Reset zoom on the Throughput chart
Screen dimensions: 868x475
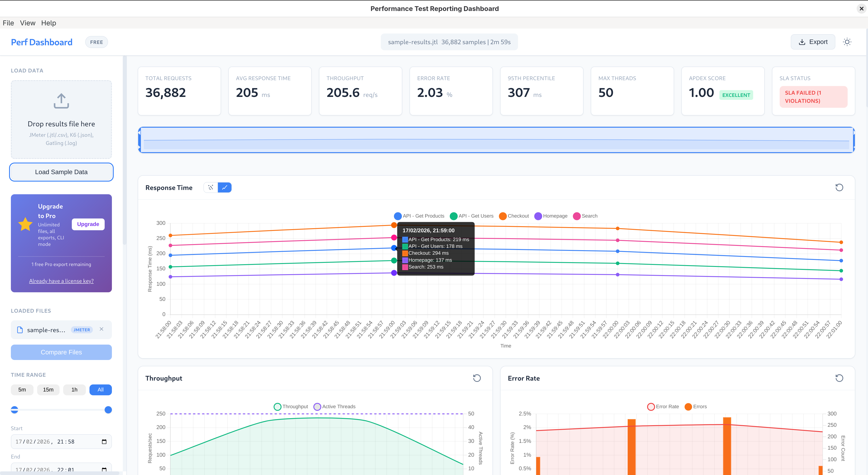477,378
